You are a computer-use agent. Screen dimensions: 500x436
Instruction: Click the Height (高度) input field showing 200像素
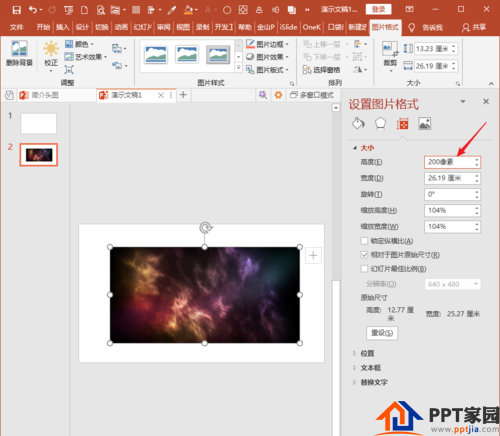[x=452, y=162]
